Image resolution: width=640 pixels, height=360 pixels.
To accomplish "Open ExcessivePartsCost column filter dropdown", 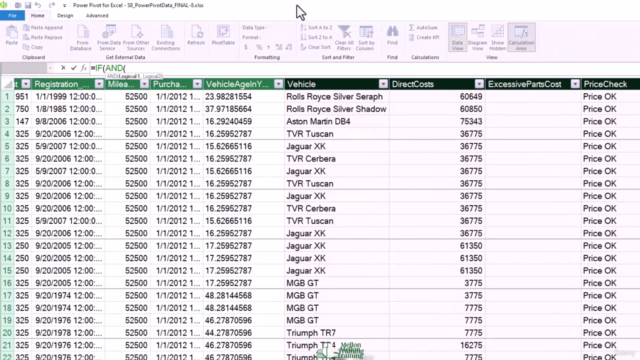I will (x=575, y=84).
